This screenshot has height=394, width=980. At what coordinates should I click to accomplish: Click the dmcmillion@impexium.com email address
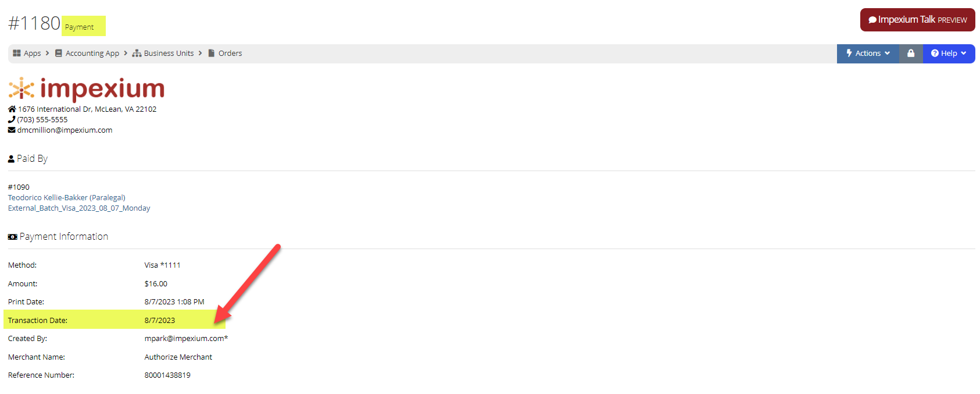tap(65, 130)
